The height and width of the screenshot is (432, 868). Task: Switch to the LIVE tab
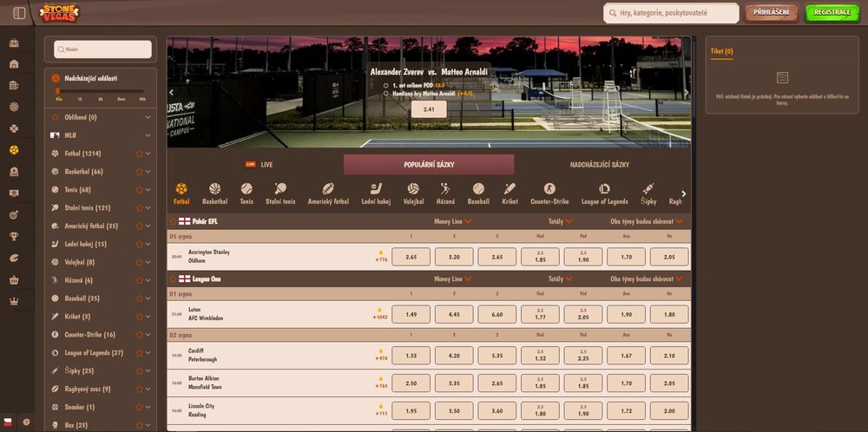coord(260,165)
